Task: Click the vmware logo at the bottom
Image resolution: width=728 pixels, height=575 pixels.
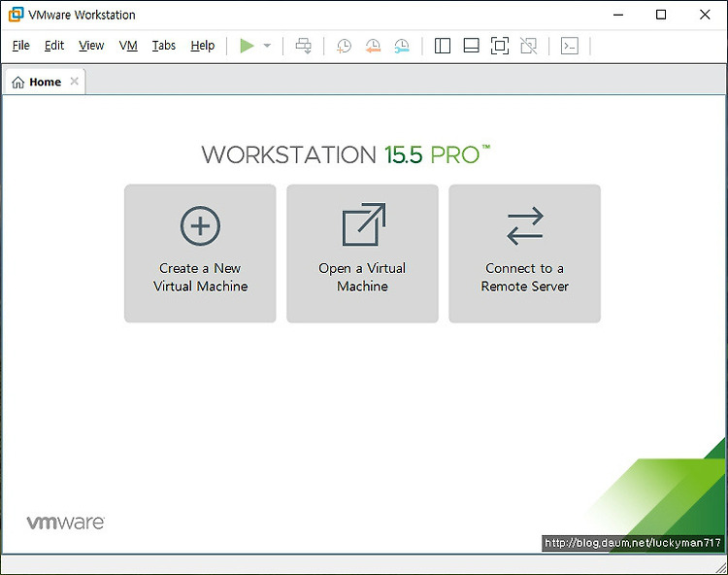Action: (65, 523)
